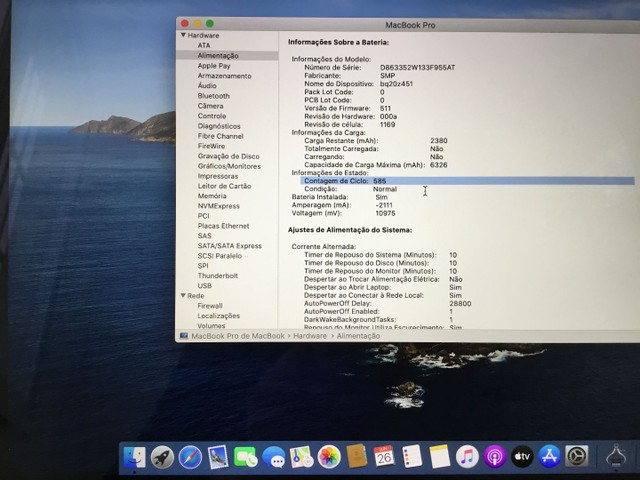Select SPI in the sidebar
The width and height of the screenshot is (640, 480).
point(203,265)
